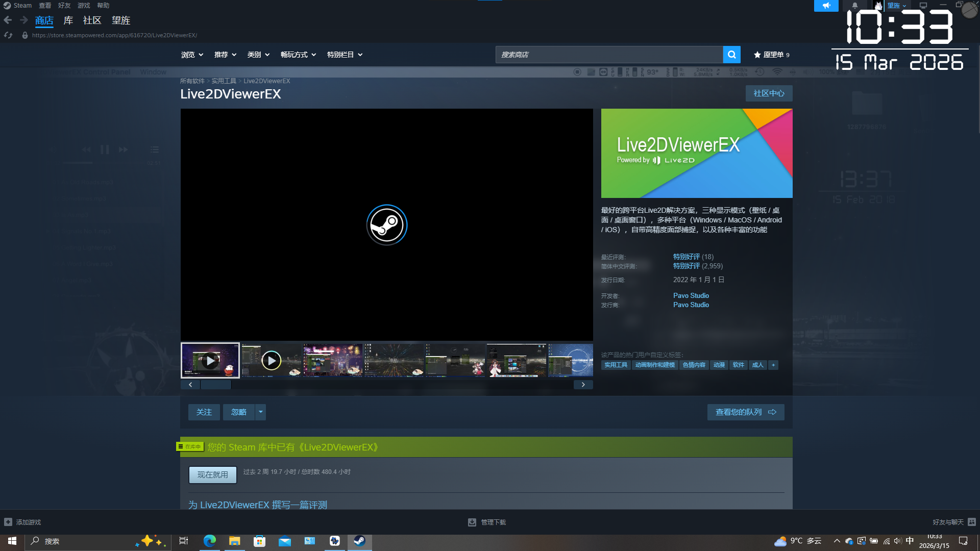
Task: Switch to the 库 library tab
Action: coord(68,20)
